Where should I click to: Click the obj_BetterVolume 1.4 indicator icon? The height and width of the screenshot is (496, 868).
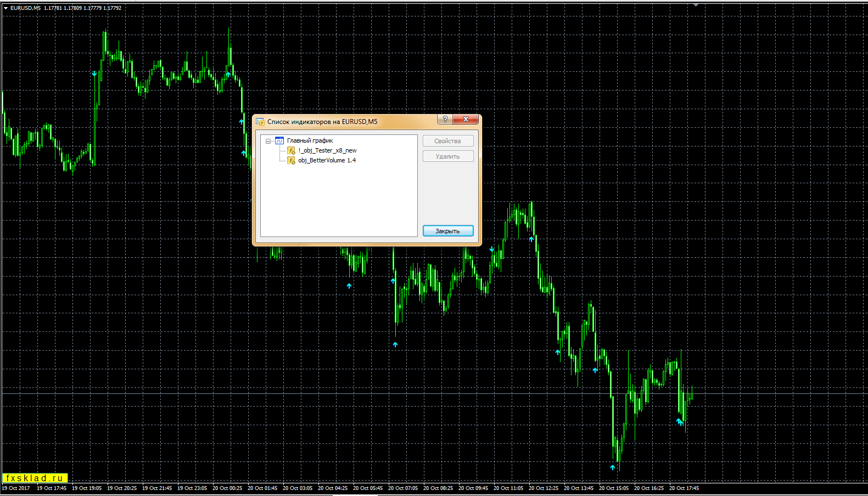coord(292,160)
